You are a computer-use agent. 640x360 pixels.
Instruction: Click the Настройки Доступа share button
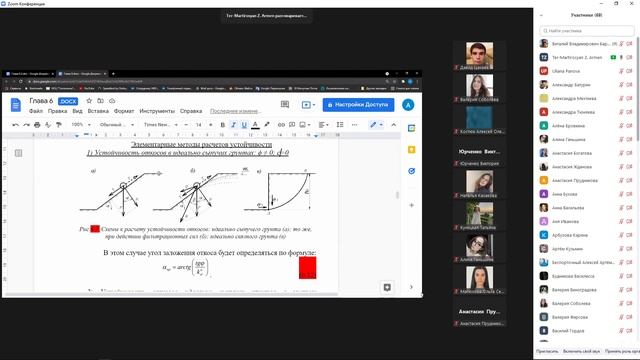[358, 105]
